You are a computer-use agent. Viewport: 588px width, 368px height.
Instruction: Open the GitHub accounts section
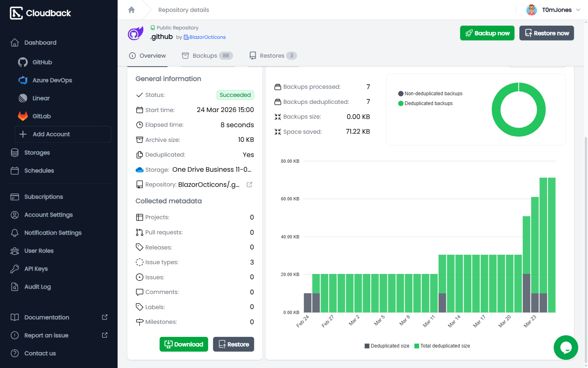(42, 62)
